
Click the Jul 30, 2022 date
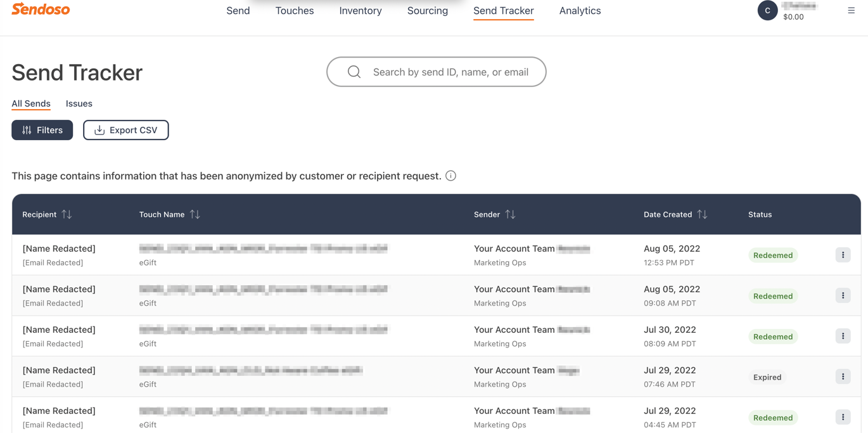670,330
